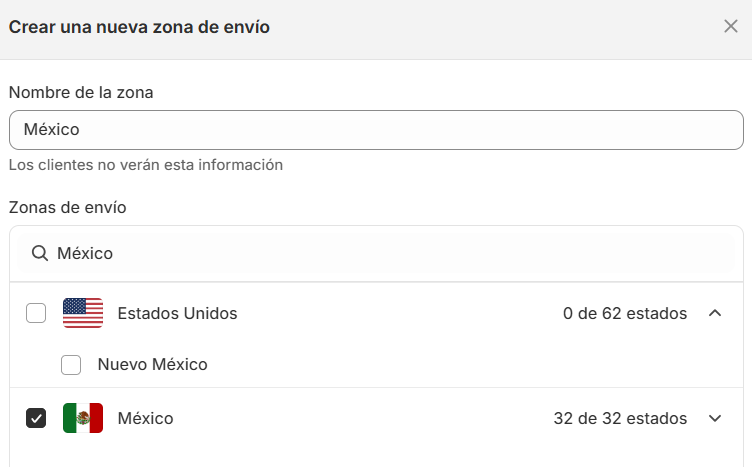
Task: Click the Nombre de la zona label
Action: point(81,92)
